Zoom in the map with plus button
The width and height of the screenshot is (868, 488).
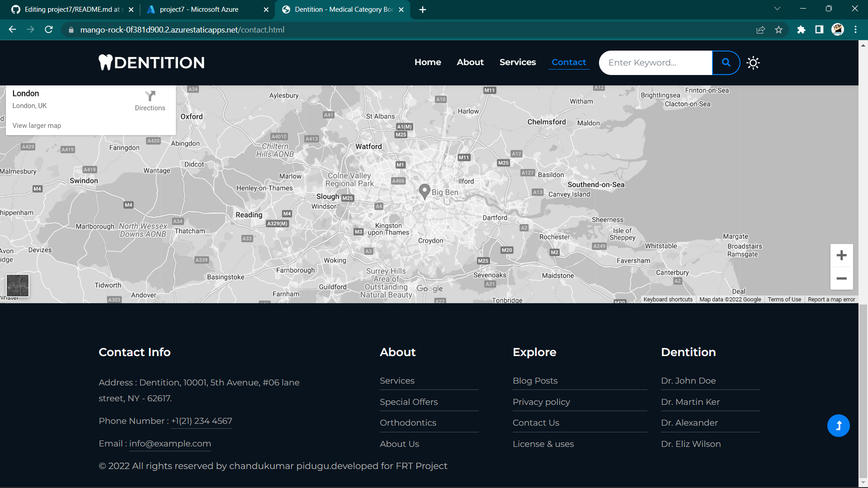pos(841,256)
